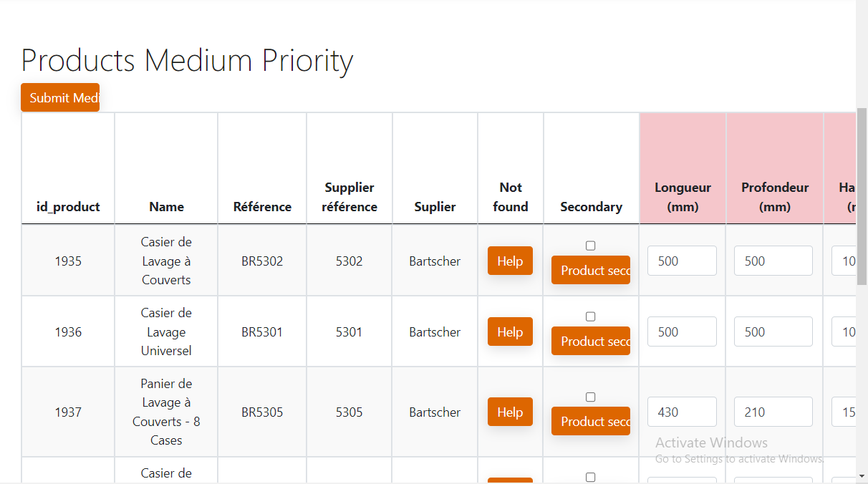Click Help button for product 1937
The image size is (868, 484).
(510, 412)
